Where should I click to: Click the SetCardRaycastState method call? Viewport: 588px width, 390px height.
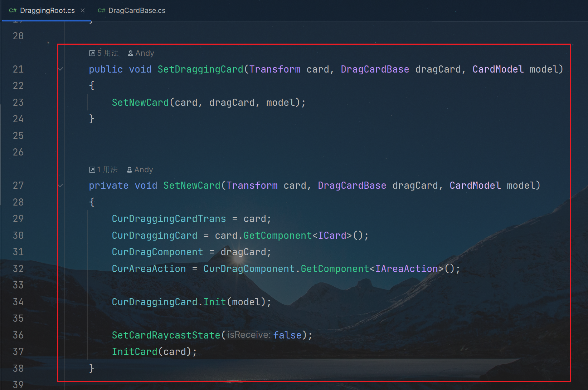tap(166, 335)
